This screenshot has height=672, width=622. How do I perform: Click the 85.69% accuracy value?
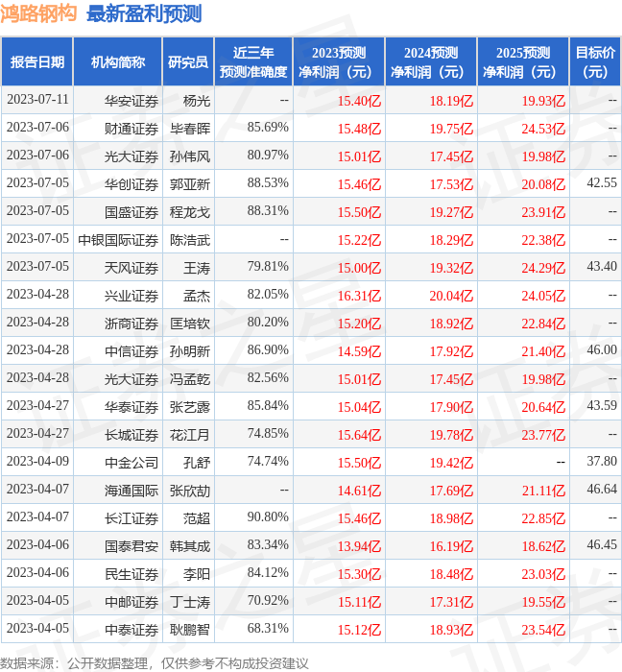coord(268,128)
